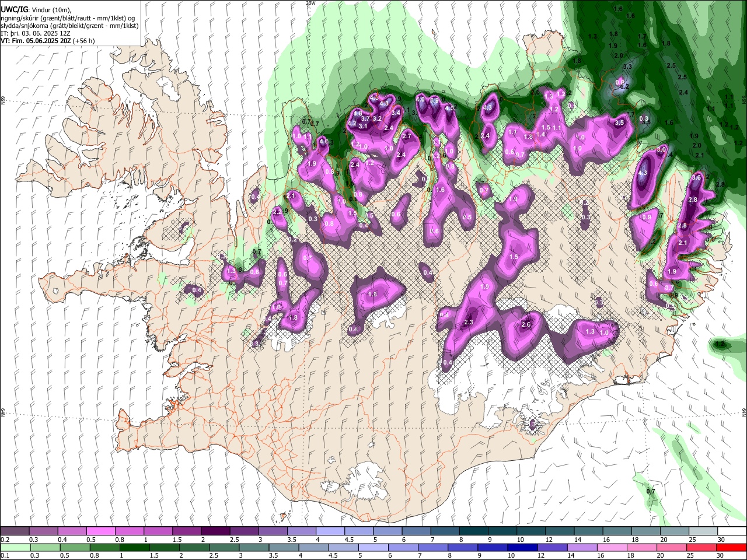This screenshot has height=560, width=747.
Task: Click the 0.2 label in the upper legend row
Action: [5, 540]
